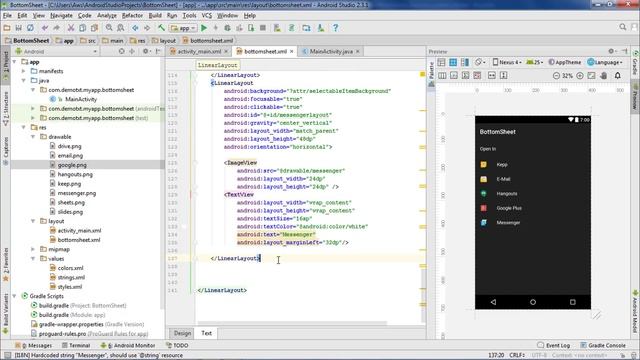The width and height of the screenshot is (640, 360).
Task: Open the TODO tool window
Action: (177, 345)
